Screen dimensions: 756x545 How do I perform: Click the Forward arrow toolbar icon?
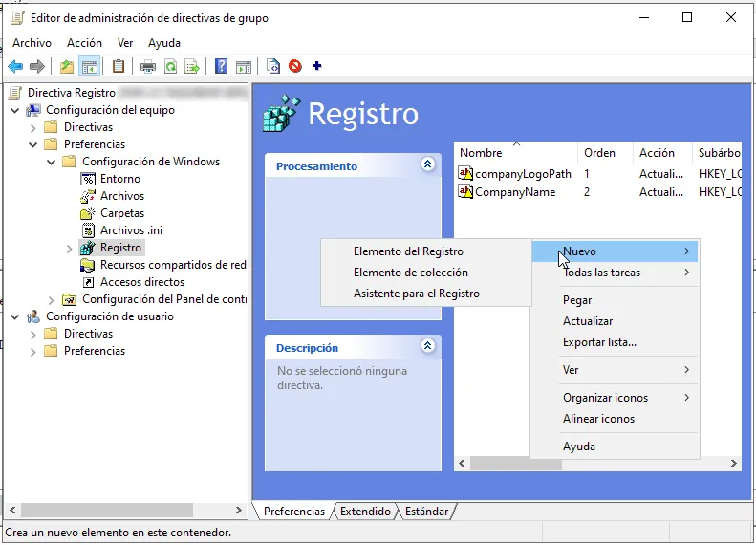(x=37, y=66)
